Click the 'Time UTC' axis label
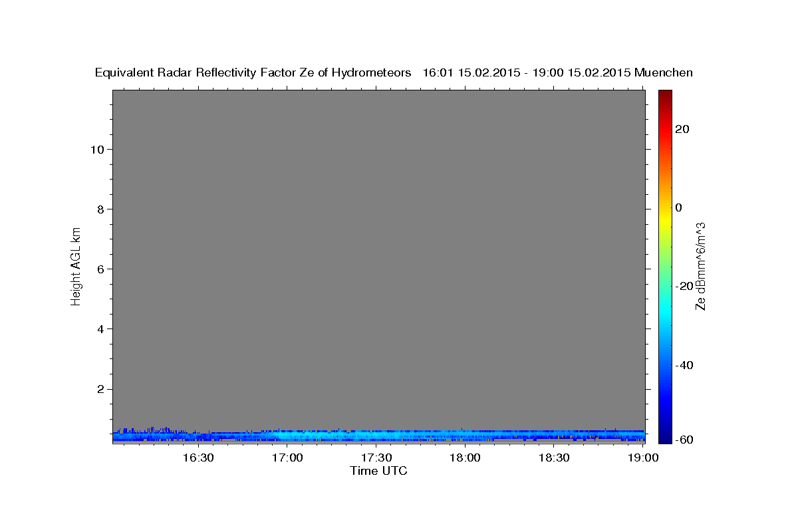This screenshot has width=798, height=532. 378,471
